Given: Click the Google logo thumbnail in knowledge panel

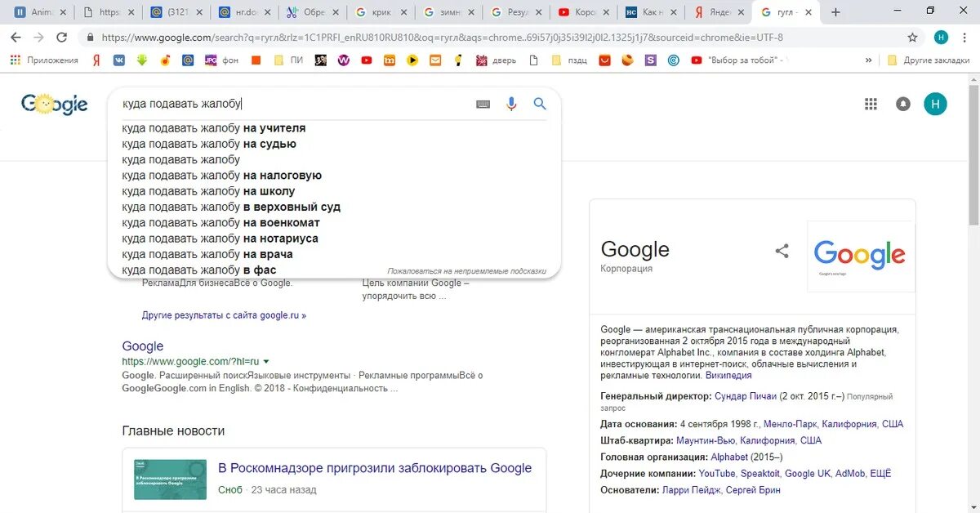Looking at the screenshot, I should [x=861, y=256].
